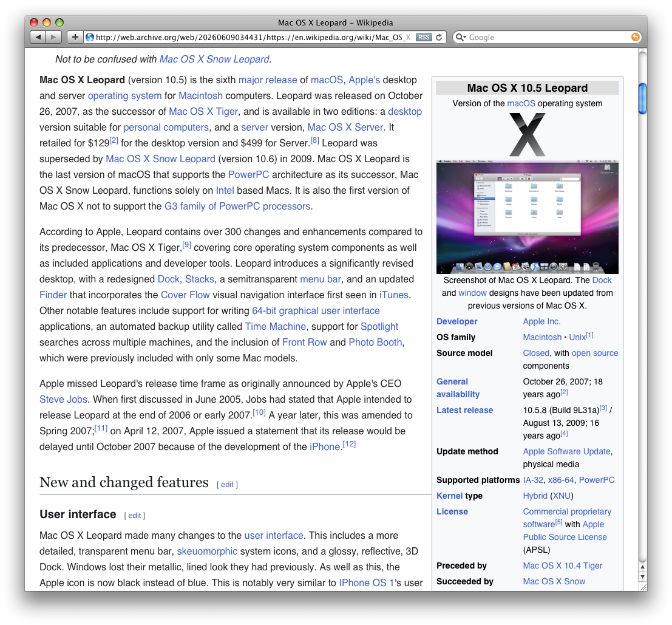This screenshot has height=625, width=672.
Task: Click the vertical scrollbar thumb
Action: [642, 98]
